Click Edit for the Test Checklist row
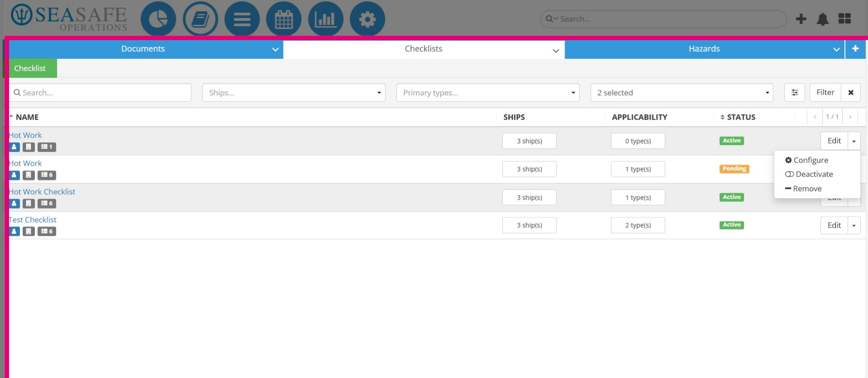Image resolution: width=868 pixels, height=378 pixels. point(834,225)
